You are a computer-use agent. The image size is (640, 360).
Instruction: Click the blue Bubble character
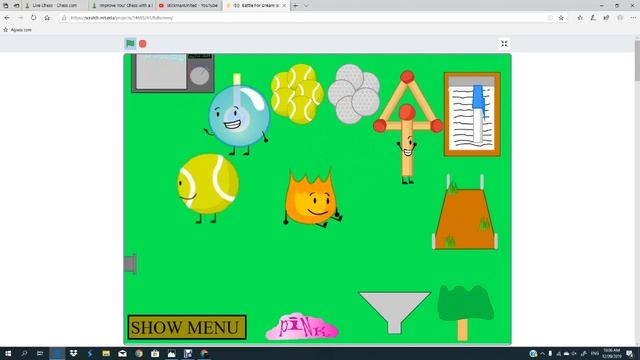pos(238,115)
